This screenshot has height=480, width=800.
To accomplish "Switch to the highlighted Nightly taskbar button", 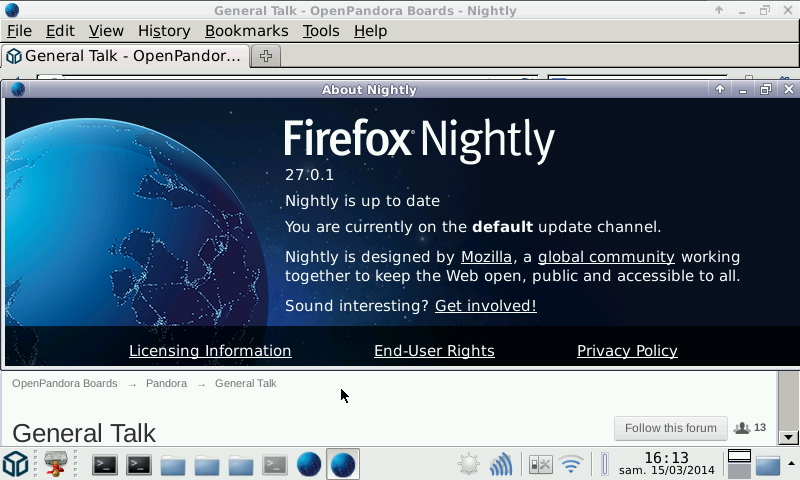I will tap(343, 464).
